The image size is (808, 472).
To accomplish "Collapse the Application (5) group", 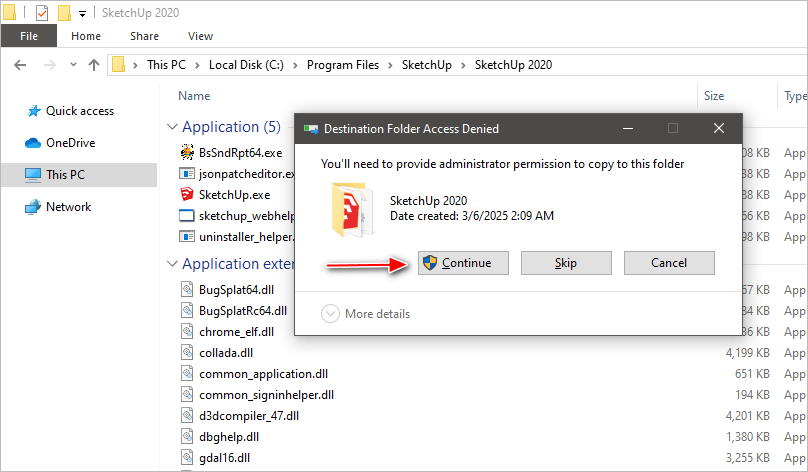I will 170,127.
